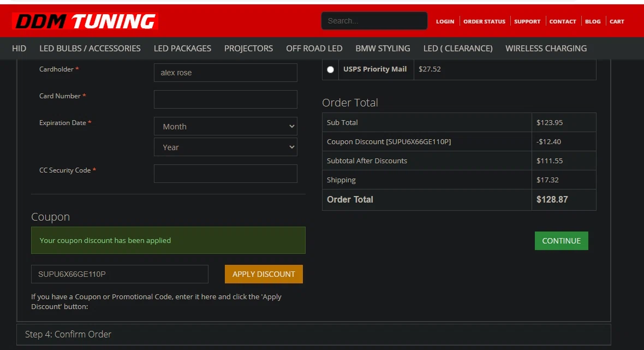This screenshot has width=644, height=350.
Task: Go to Order Status page
Action: pos(484,21)
